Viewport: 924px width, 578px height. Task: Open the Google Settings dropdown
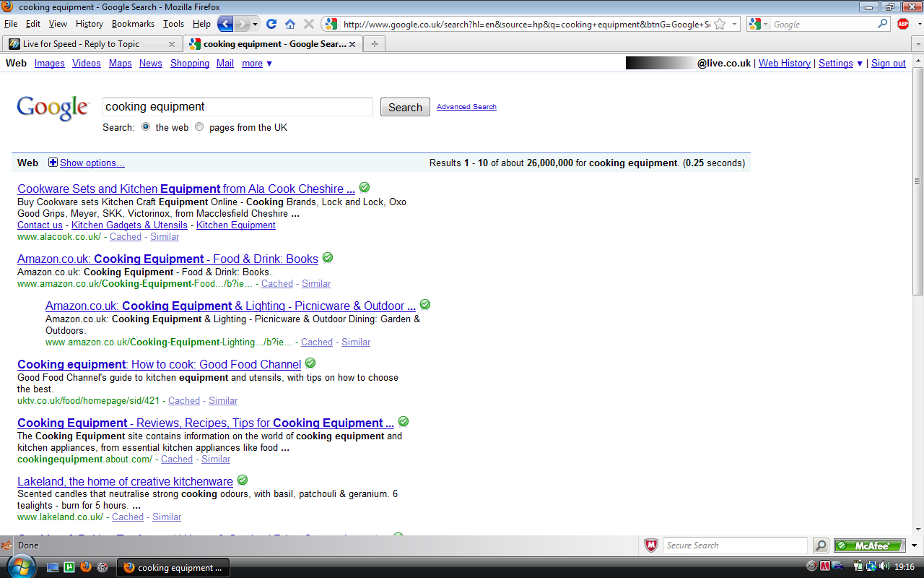pos(840,64)
